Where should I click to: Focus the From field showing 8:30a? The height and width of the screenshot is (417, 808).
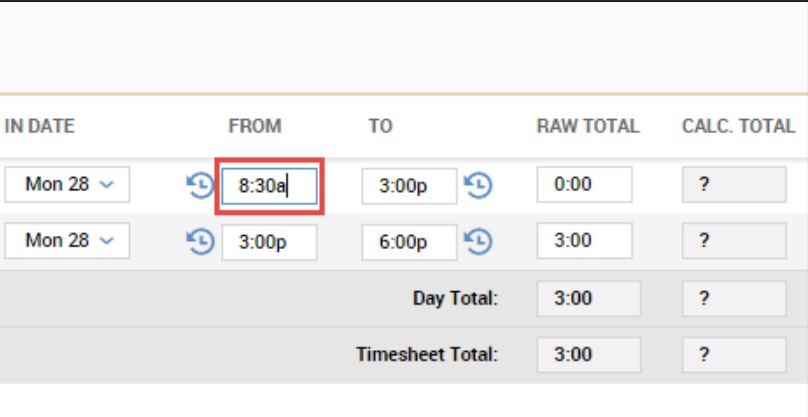[269, 186]
